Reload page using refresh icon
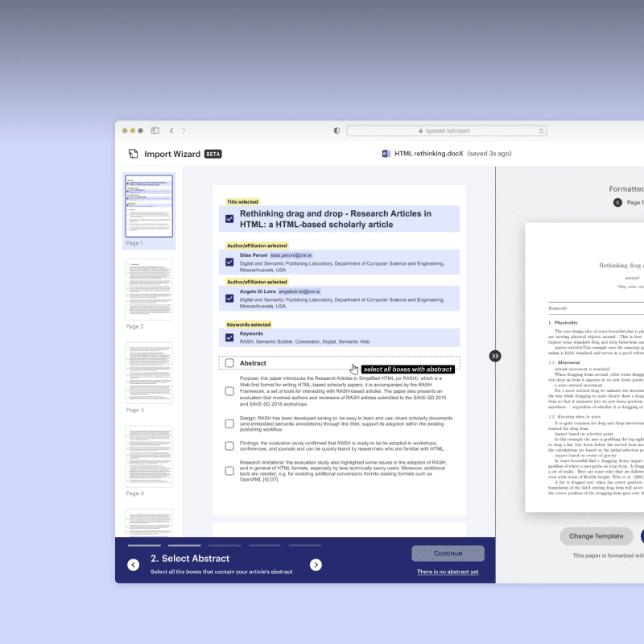644x644 pixels. pos(541,130)
